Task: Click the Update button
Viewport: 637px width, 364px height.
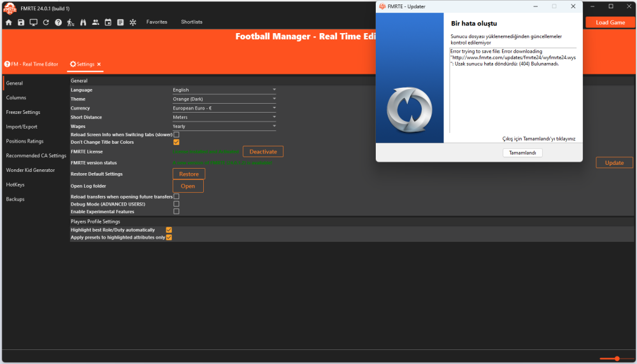Action: pos(614,163)
